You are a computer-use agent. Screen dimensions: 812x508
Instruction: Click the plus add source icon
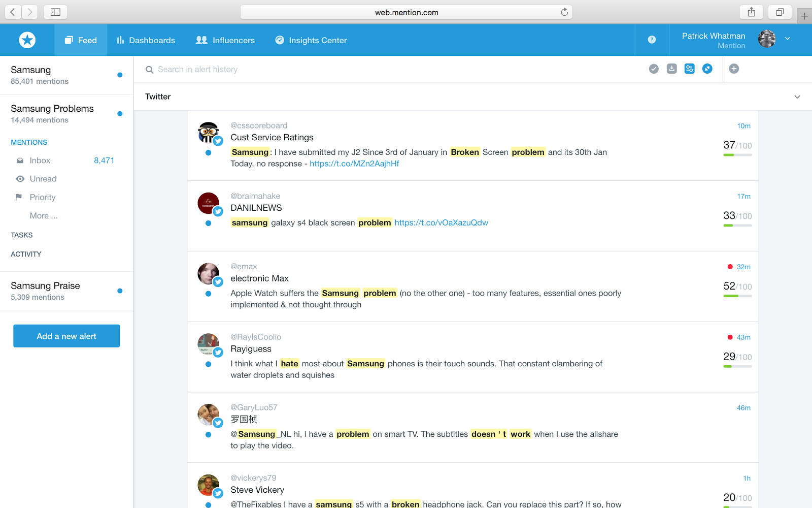pos(734,69)
